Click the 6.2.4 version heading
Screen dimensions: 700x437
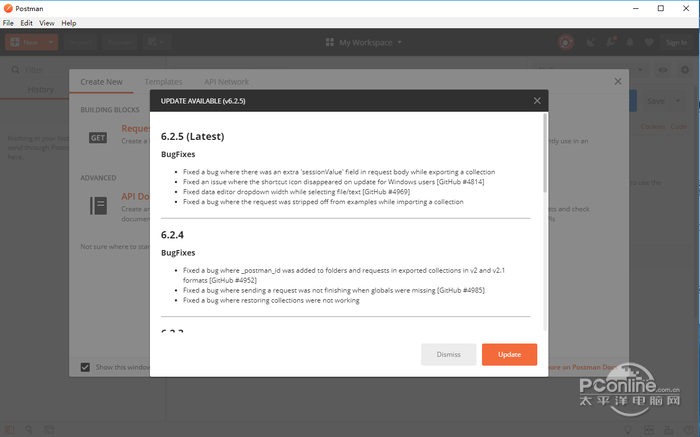click(x=172, y=235)
